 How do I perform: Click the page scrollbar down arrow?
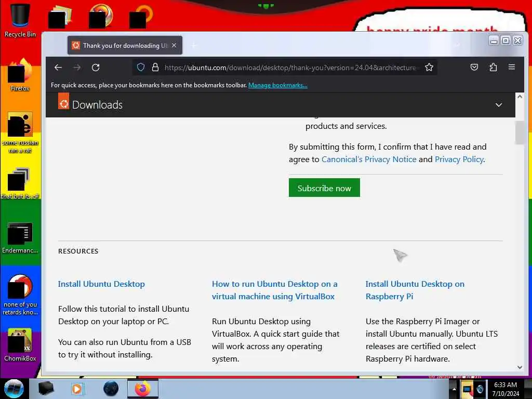pos(520,367)
